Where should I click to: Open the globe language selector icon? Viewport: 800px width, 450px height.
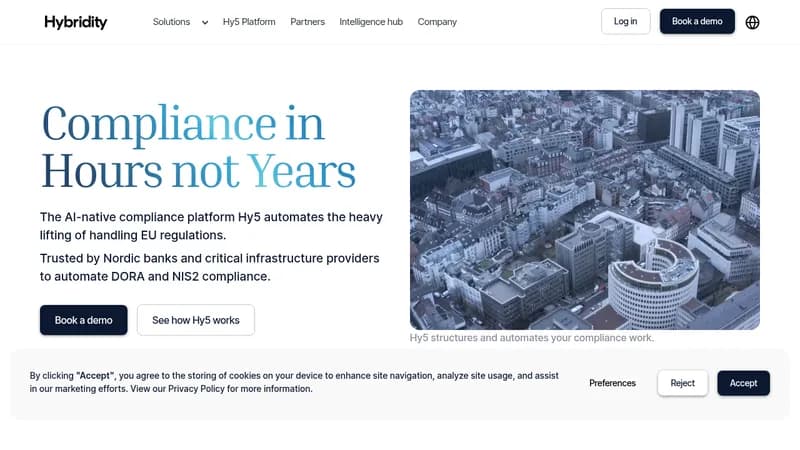tap(752, 22)
